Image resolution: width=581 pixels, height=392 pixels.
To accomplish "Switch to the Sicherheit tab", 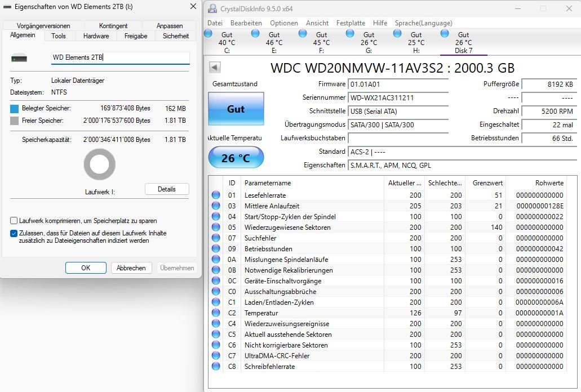I will click(176, 36).
